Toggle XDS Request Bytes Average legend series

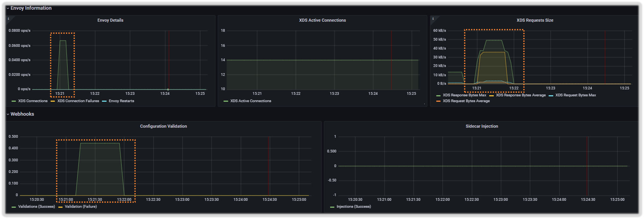point(466,101)
